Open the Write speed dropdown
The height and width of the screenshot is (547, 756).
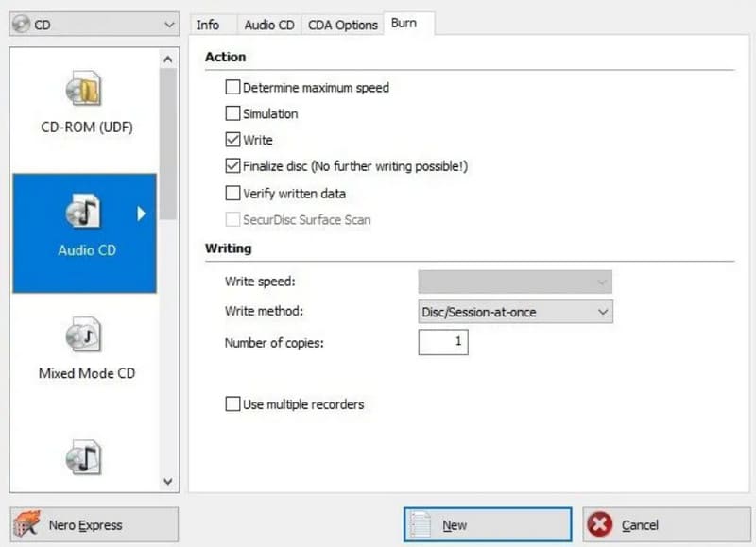pyautogui.click(x=515, y=282)
